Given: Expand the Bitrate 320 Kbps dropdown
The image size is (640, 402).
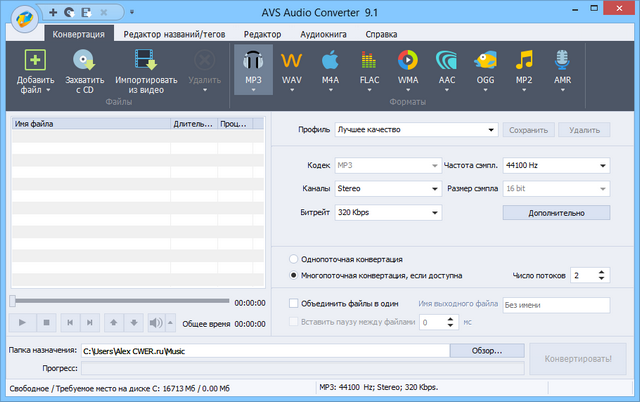Looking at the screenshot, I should point(387,212).
